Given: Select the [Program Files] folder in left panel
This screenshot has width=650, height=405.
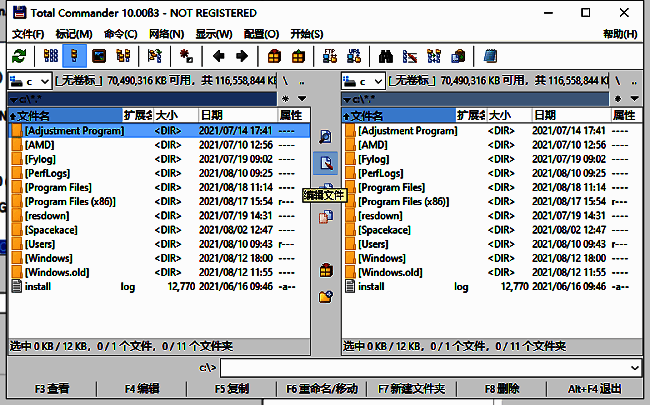Looking at the screenshot, I should coord(58,187).
